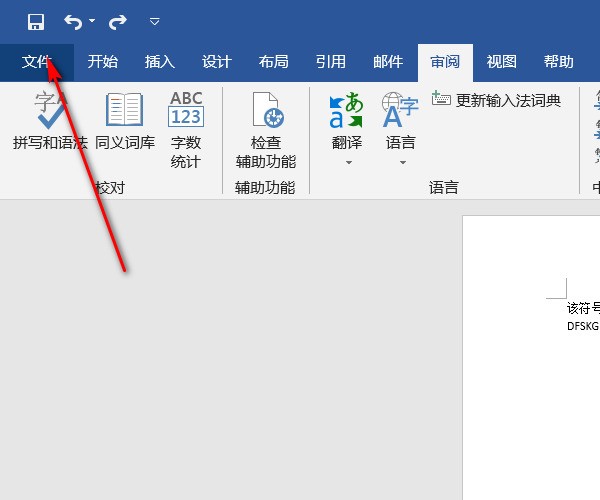Click the DFSKG text in the document
This screenshot has width=600, height=500.
coord(583,326)
